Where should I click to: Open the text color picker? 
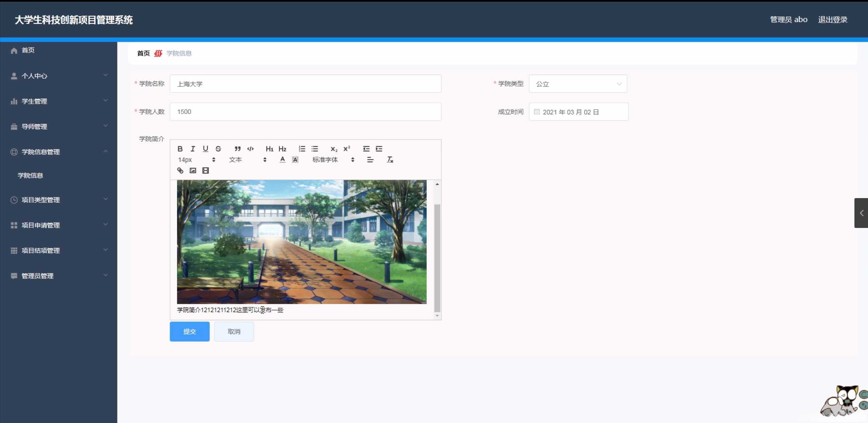click(282, 159)
